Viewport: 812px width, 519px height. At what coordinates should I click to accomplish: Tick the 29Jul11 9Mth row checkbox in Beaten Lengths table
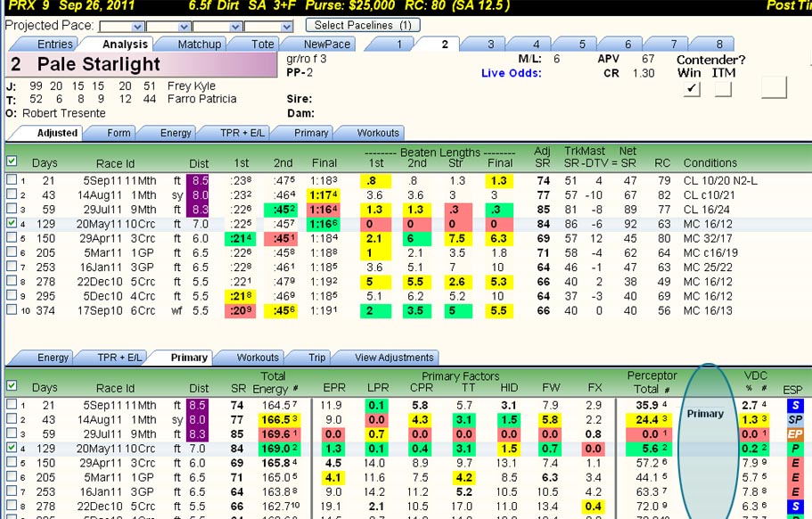[12, 210]
